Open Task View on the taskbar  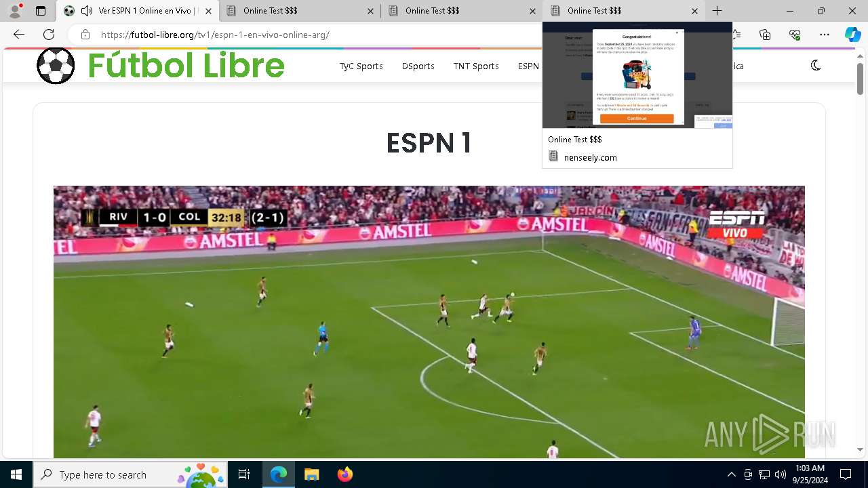[x=244, y=474]
